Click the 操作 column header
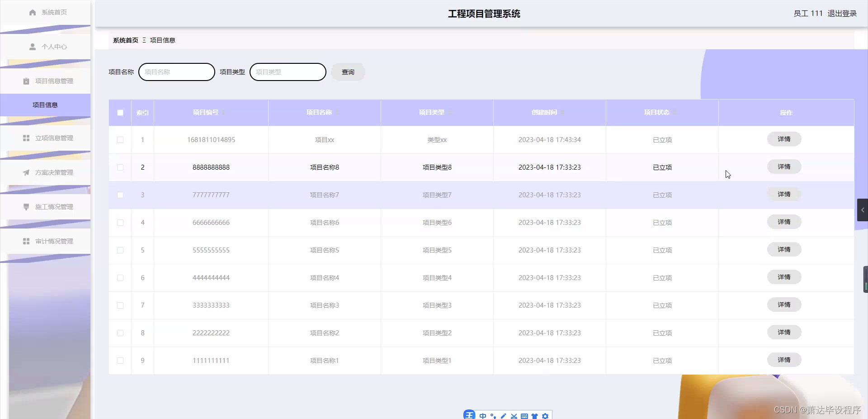 click(x=786, y=113)
